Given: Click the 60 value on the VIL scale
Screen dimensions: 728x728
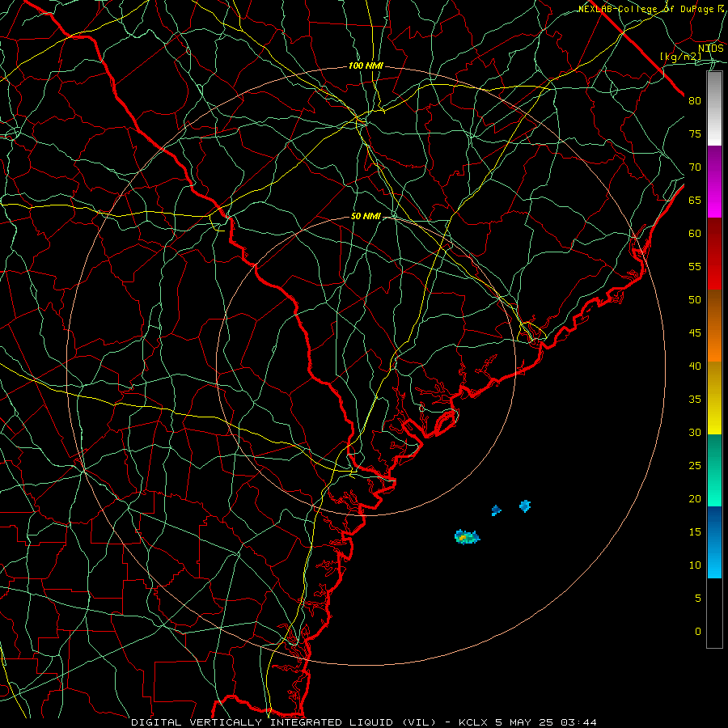Looking at the screenshot, I should click(695, 234).
